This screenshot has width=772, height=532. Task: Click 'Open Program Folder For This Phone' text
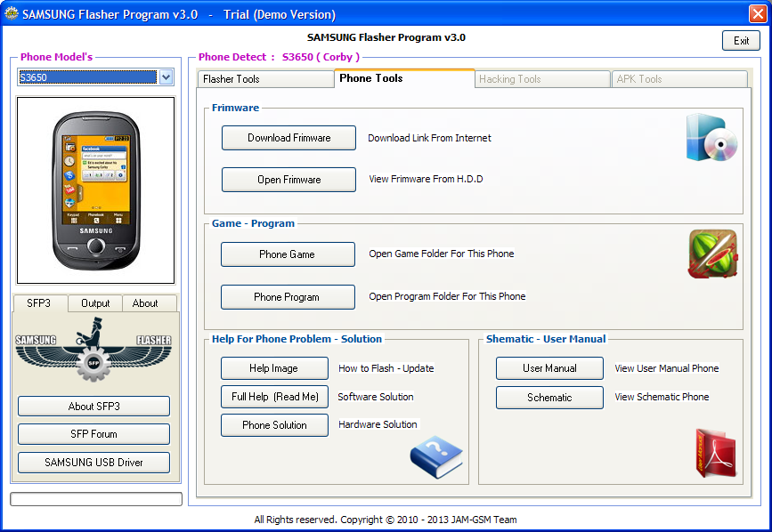coord(448,296)
